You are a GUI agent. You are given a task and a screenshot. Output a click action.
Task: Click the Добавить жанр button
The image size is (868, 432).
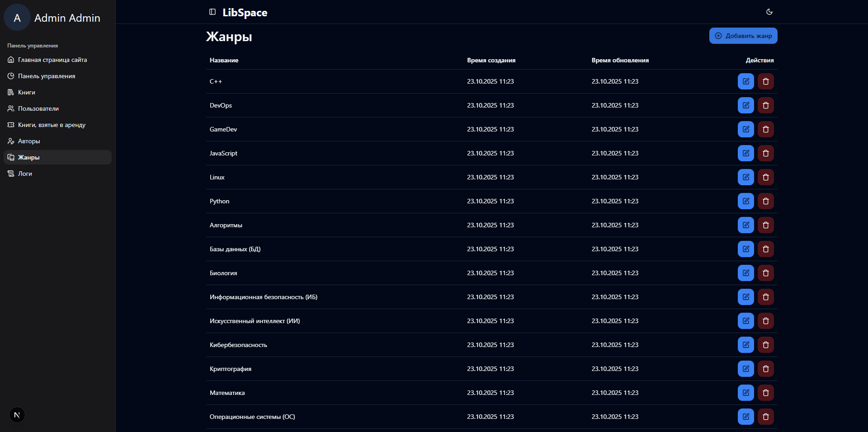coord(743,36)
